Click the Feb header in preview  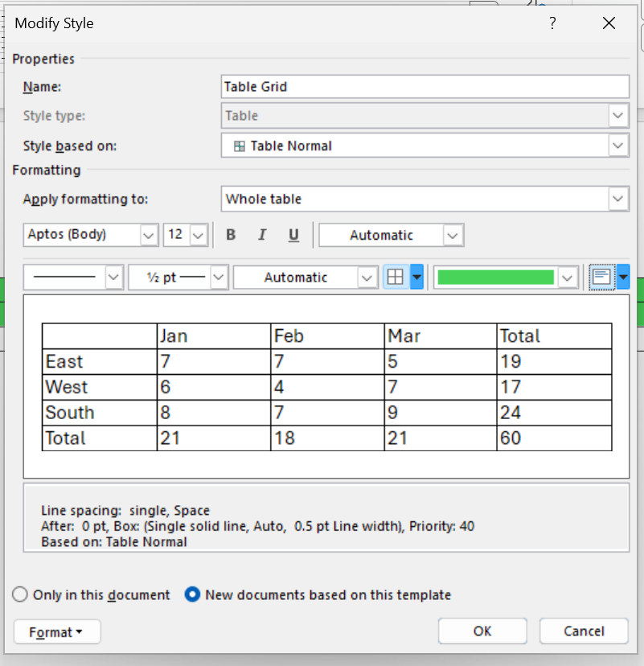(x=289, y=336)
